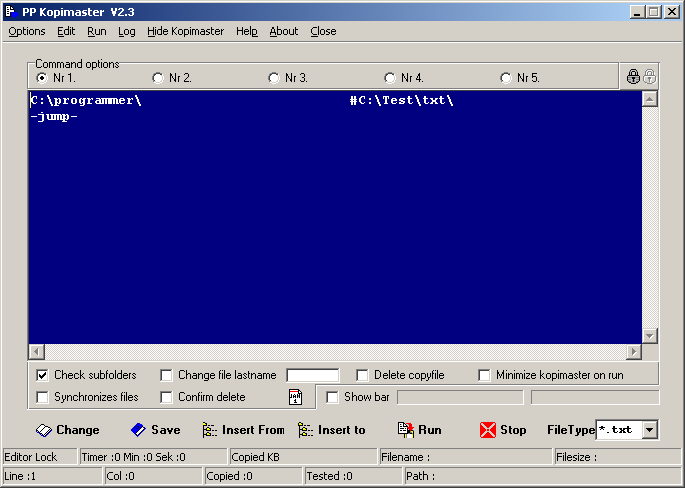The image size is (685, 488).
Task: Click Close in the menu bar
Action: 323,31
